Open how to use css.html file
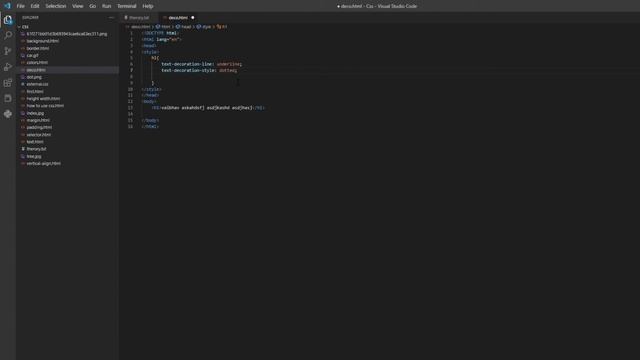The width and height of the screenshot is (640, 360). (x=45, y=106)
